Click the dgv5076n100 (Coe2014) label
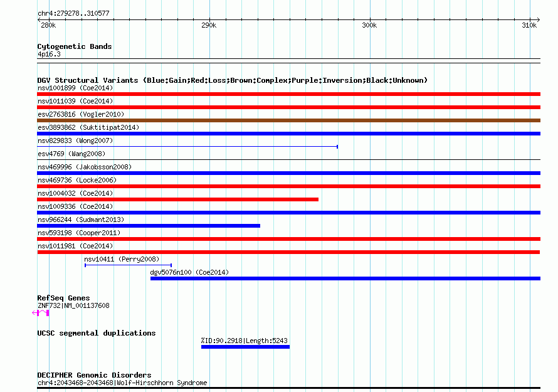Viewport: 558px width, 392px height. coord(189,272)
